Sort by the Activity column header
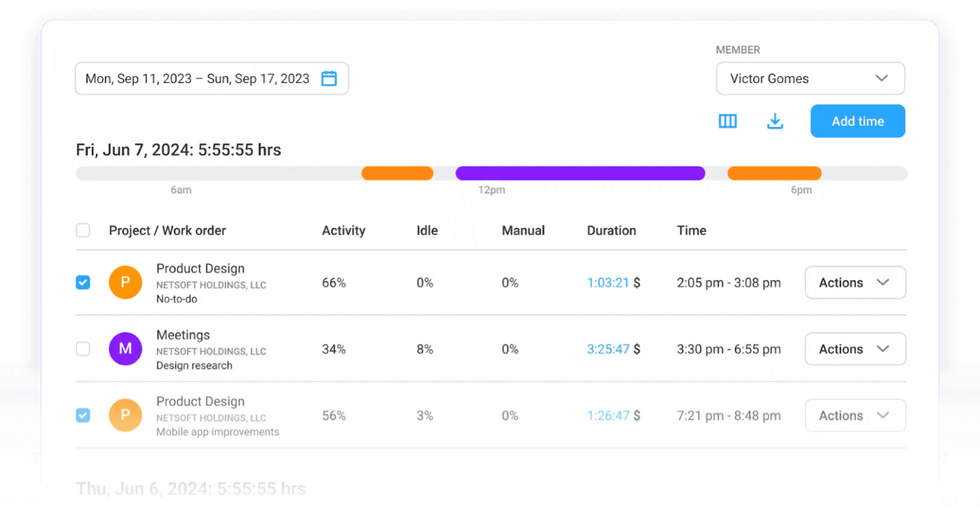 [x=343, y=230]
